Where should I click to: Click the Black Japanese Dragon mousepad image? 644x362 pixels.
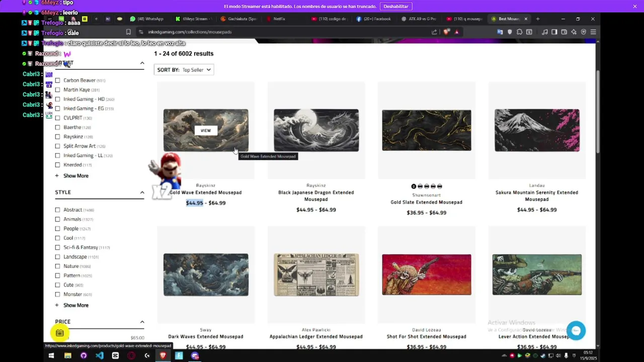tap(316, 130)
